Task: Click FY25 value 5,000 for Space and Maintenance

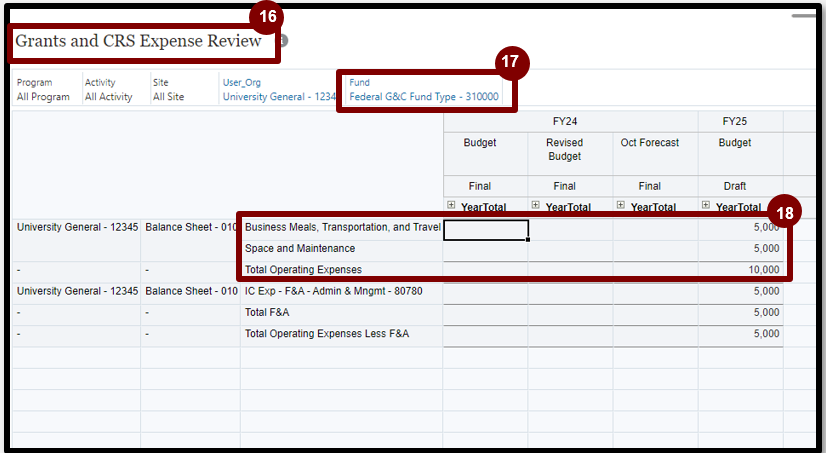Action: (741, 249)
